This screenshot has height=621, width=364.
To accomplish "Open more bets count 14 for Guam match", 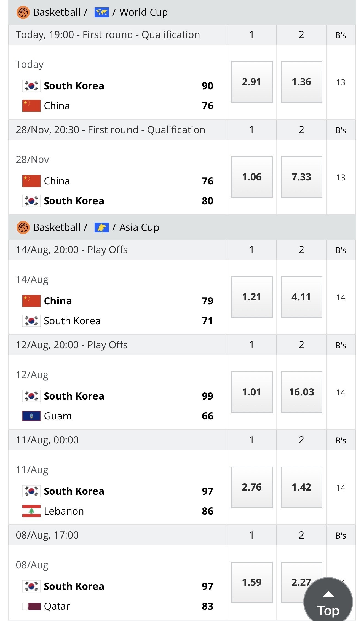I will (x=341, y=392).
